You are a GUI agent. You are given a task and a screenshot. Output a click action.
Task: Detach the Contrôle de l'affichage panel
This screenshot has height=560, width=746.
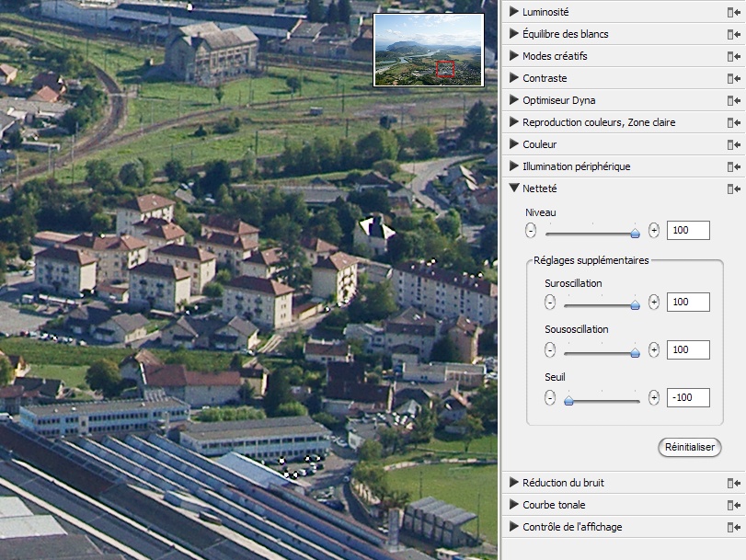733,527
